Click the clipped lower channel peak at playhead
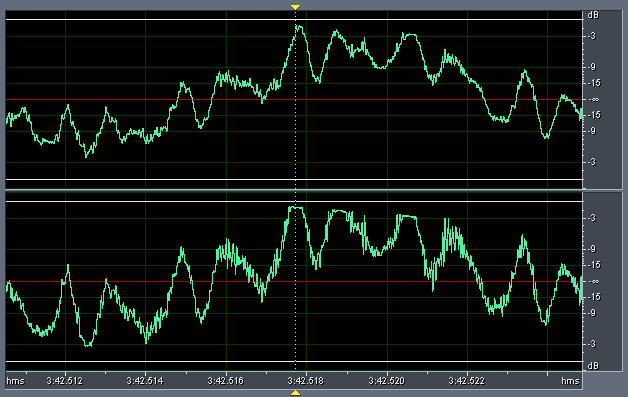The width and height of the screenshot is (628, 397). (296, 207)
